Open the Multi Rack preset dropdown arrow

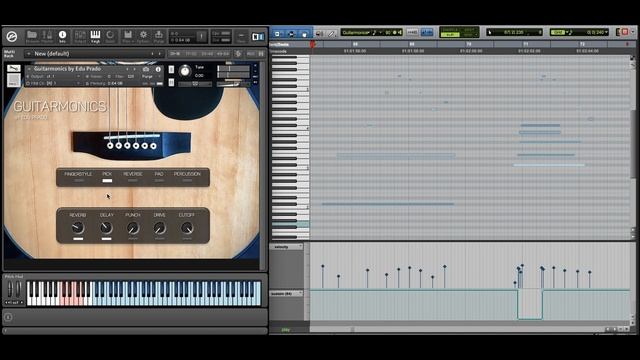pyautogui.click(x=29, y=53)
